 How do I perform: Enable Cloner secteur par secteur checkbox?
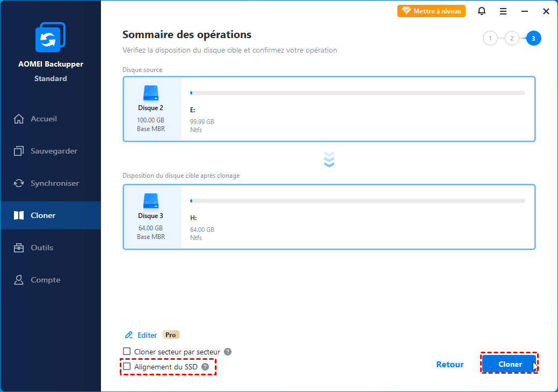pos(127,351)
